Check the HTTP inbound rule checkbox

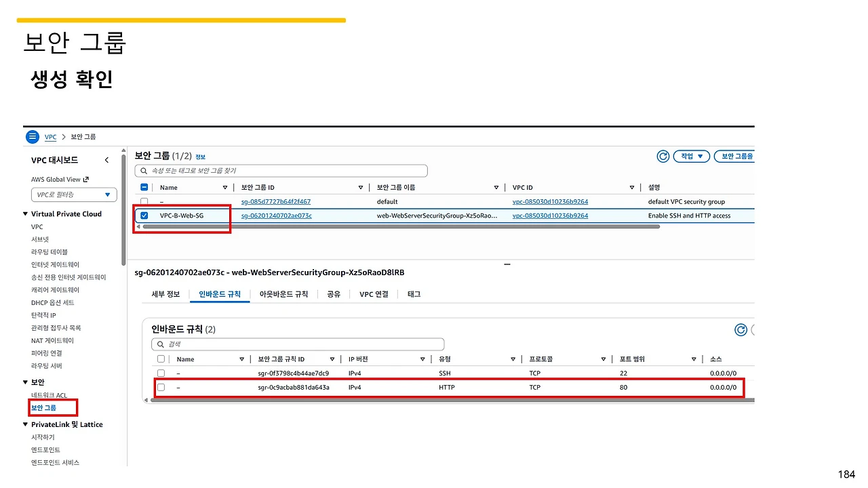pos(161,388)
